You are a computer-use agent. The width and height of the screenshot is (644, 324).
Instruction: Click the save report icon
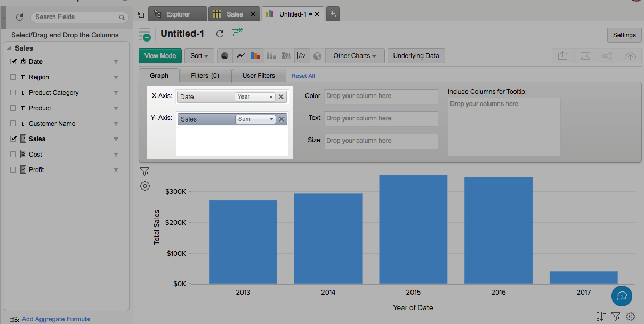(237, 34)
